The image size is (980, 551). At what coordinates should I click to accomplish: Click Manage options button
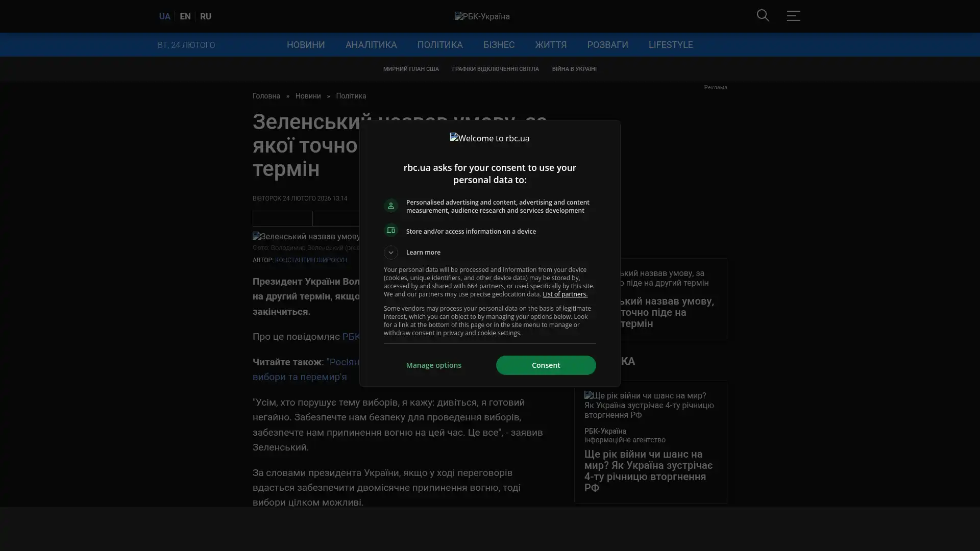(433, 365)
